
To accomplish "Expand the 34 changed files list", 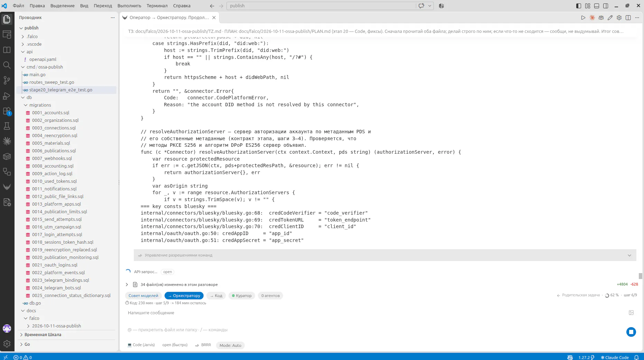I will click(x=127, y=285).
